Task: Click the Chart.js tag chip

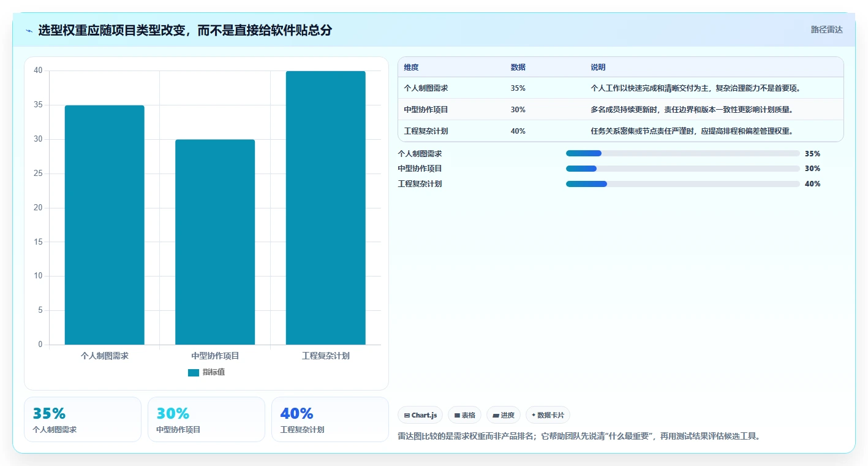Action: click(420, 415)
